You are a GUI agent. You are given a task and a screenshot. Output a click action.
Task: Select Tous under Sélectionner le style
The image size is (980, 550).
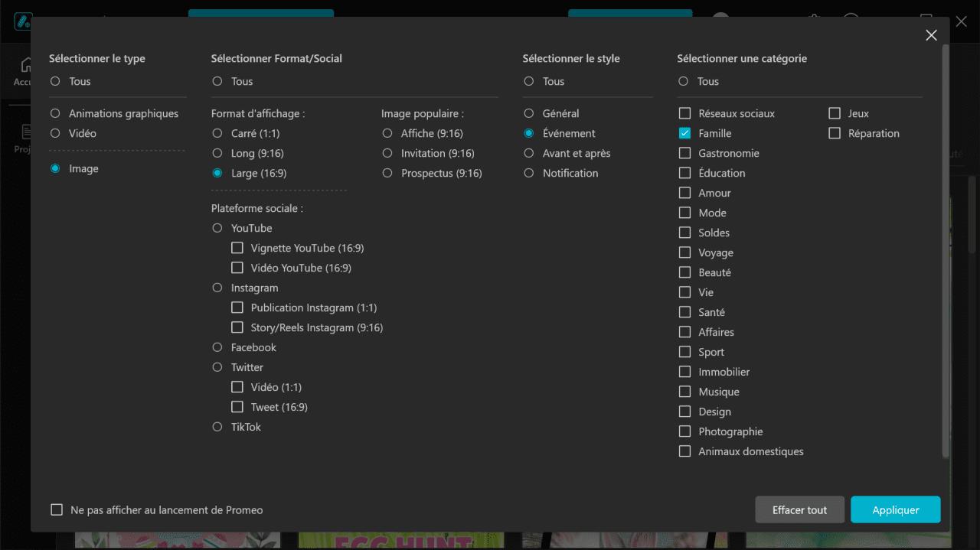point(529,81)
